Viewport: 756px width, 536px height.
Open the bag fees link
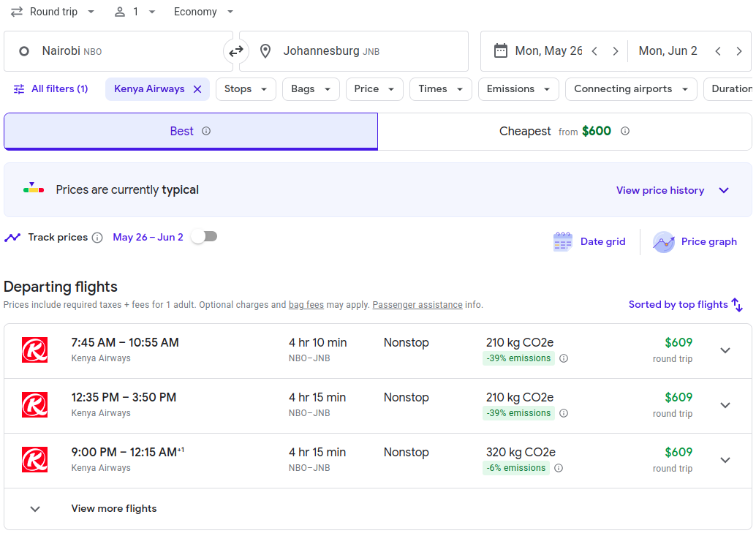coord(306,305)
